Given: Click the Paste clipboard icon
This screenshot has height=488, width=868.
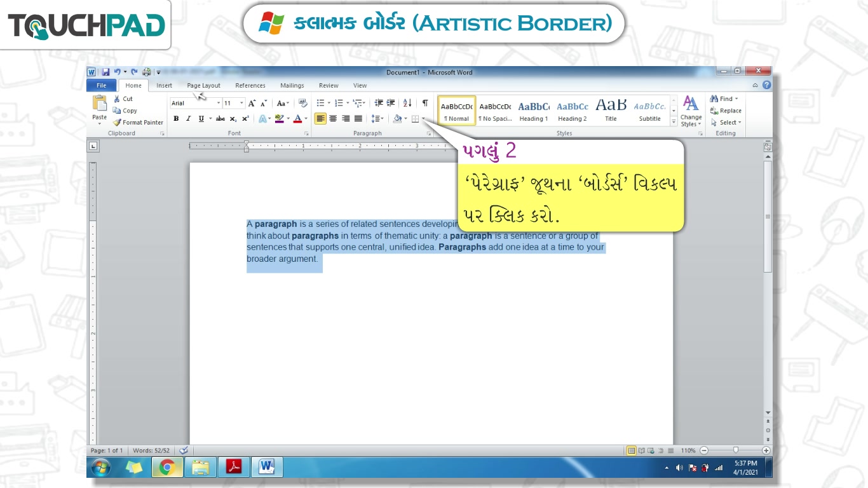Looking at the screenshot, I should pos(100,103).
